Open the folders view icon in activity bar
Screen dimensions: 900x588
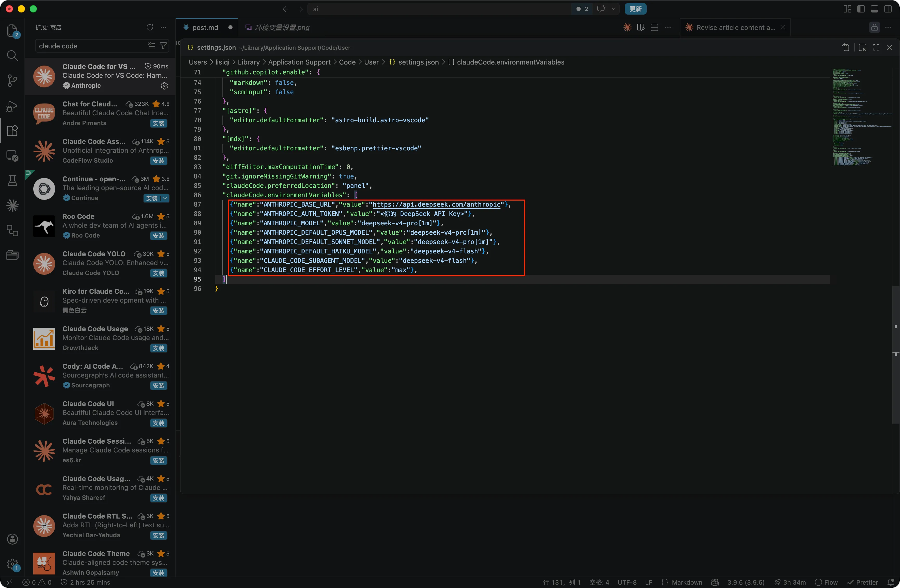point(12,255)
